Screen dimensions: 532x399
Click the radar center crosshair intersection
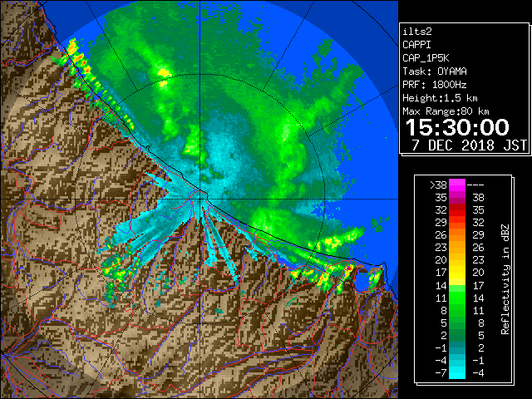199,199
